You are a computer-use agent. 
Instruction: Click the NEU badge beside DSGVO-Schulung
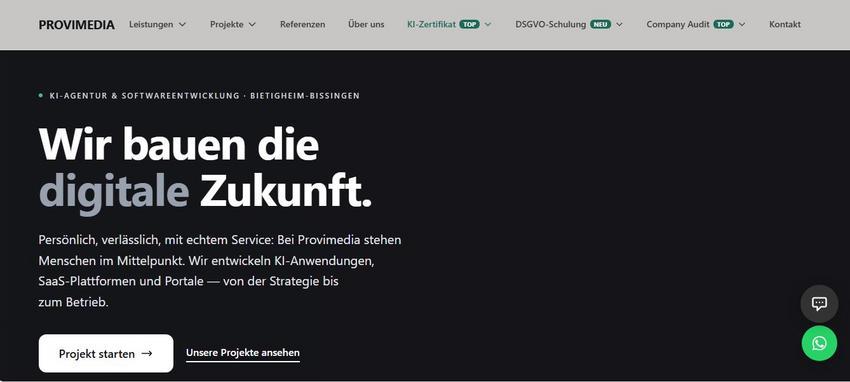click(600, 24)
